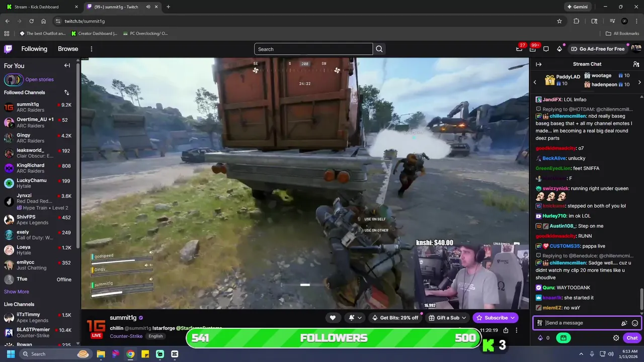Open chat settings gear icon
This screenshot has width=644, height=362.
point(616,338)
